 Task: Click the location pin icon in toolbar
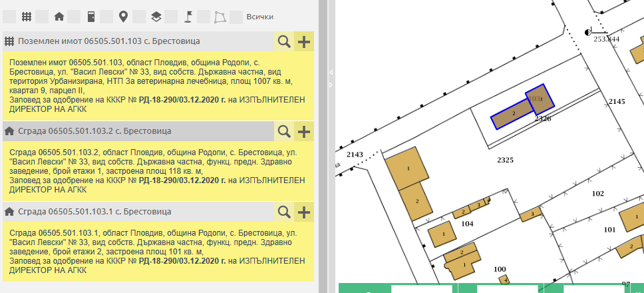point(123,17)
